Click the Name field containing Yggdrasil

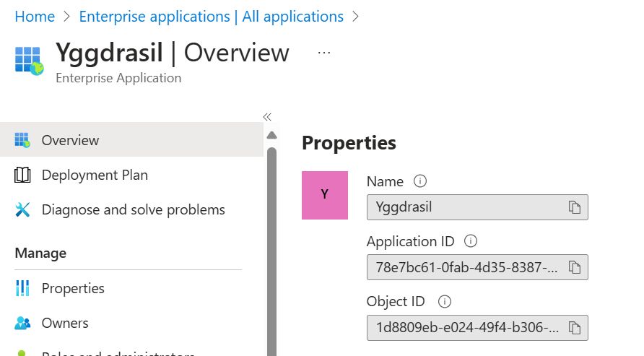coord(477,207)
